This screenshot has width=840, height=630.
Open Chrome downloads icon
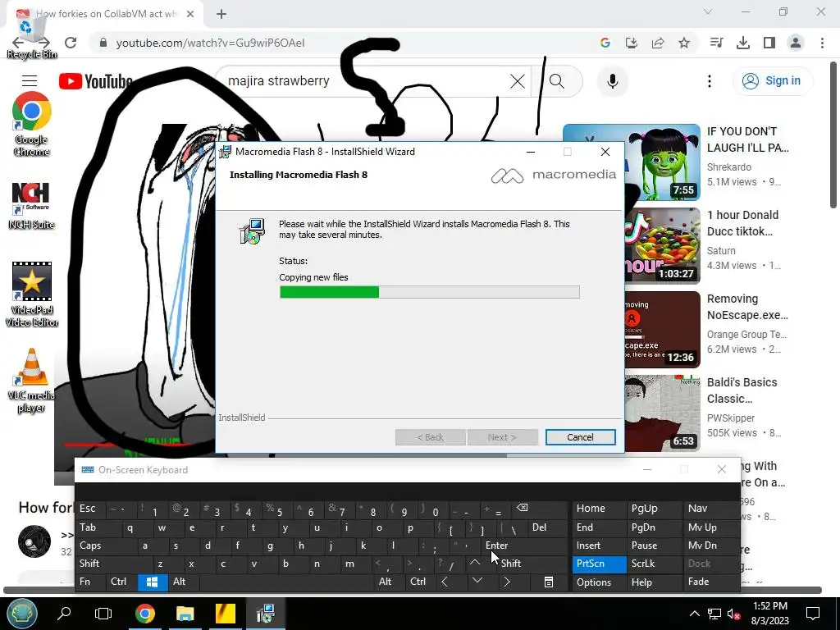point(743,43)
